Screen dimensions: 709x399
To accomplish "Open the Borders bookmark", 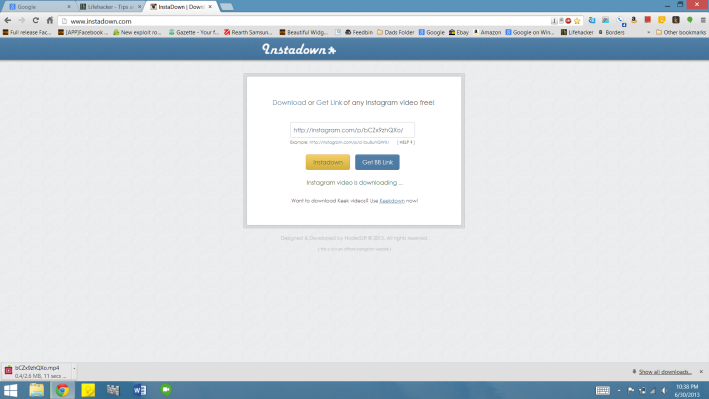I will click(611, 32).
